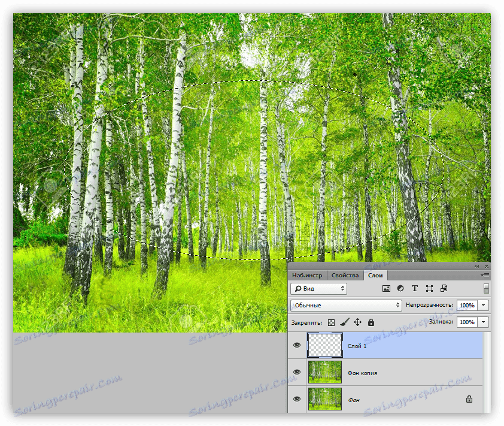Viewport: 504px width, 426px height.
Task: Lock image pixels brush icon
Action: pos(345,322)
